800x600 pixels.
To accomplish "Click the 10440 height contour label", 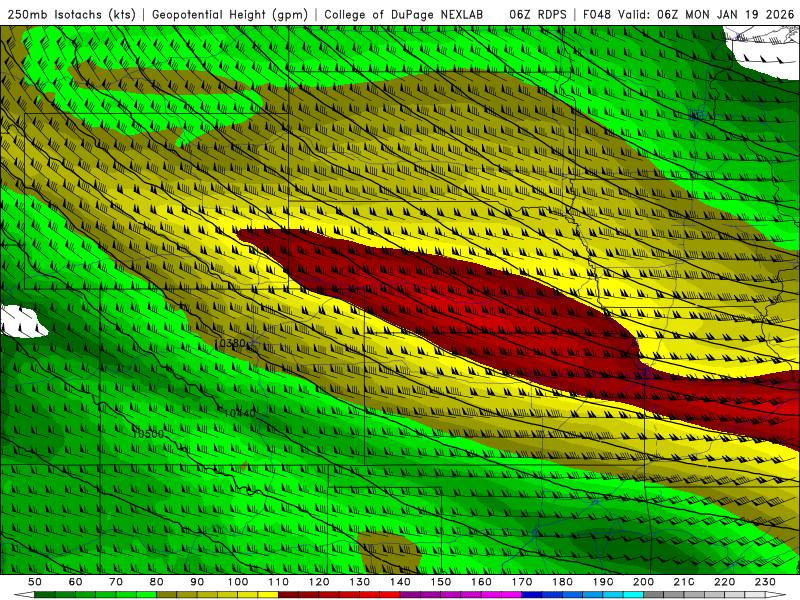I will (x=239, y=413).
